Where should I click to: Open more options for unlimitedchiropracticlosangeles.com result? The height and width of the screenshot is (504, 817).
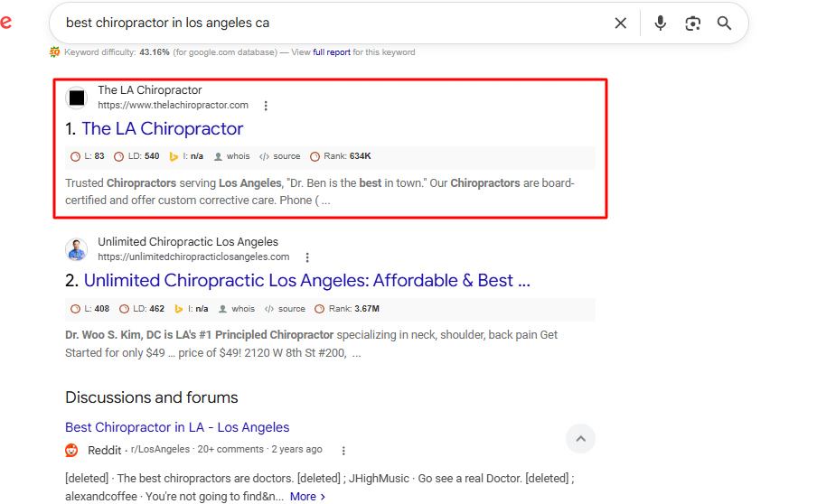(307, 257)
